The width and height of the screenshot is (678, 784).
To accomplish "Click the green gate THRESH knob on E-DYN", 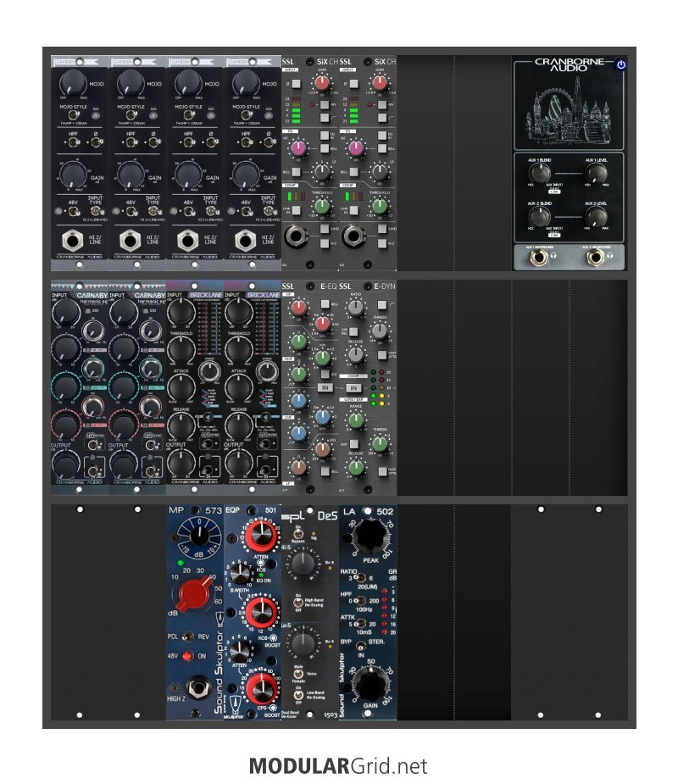I will (380, 443).
